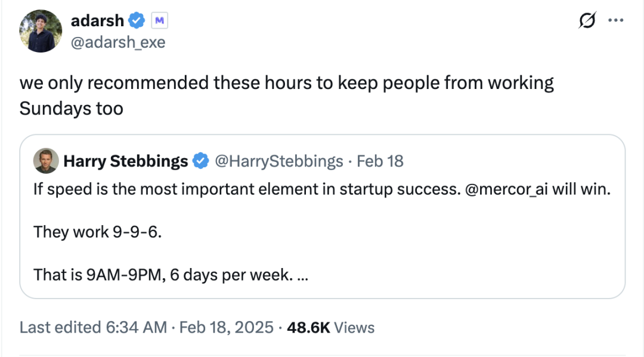Click the 6:34 AM · Feb 18, 2025 timestamp
Screen dimensions: 644x357
point(190,327)
